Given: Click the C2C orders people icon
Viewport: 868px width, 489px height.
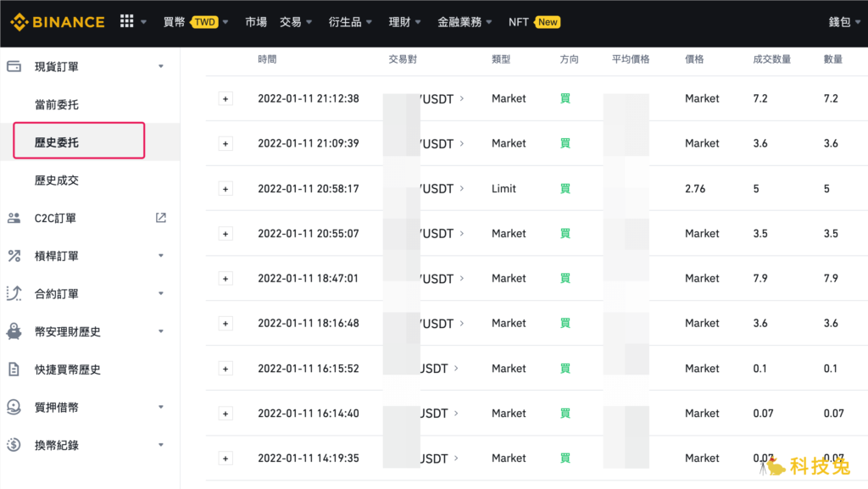Looking at the screenshot, I should click(14, 218).
